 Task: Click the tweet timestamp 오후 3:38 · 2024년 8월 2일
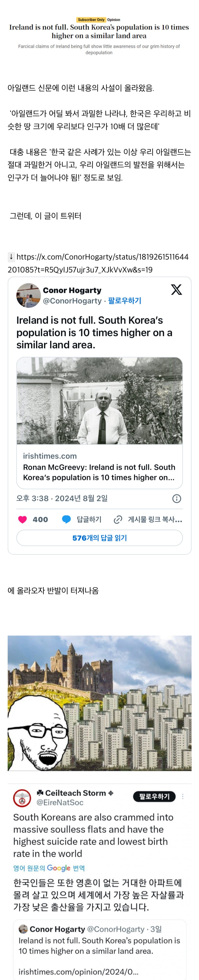[62, 498]
